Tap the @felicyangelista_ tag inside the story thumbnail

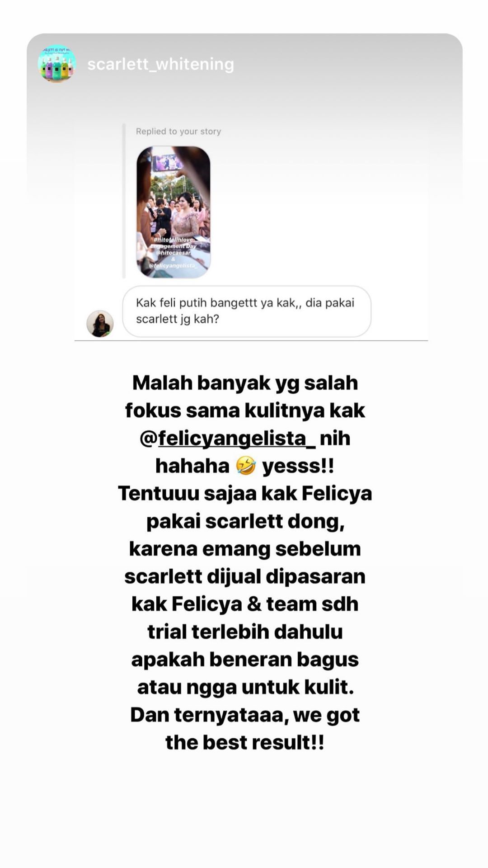click(174, 265)
